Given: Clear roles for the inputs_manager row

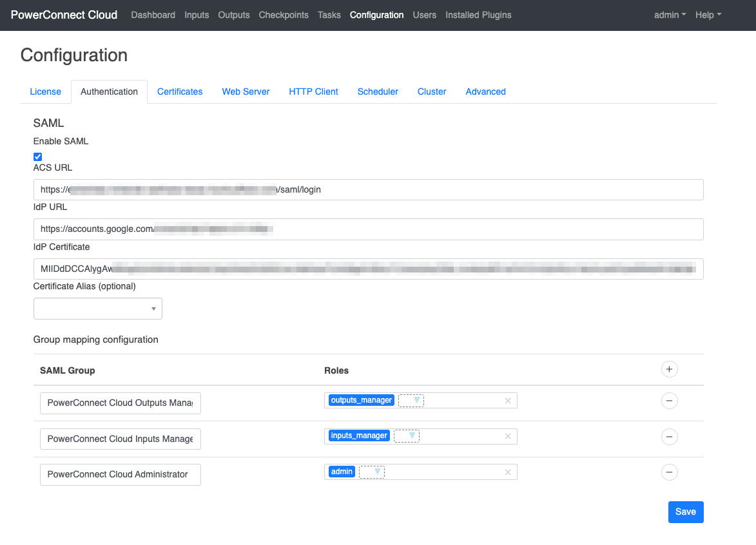Looking at the screenshot, I should (507, 436).
